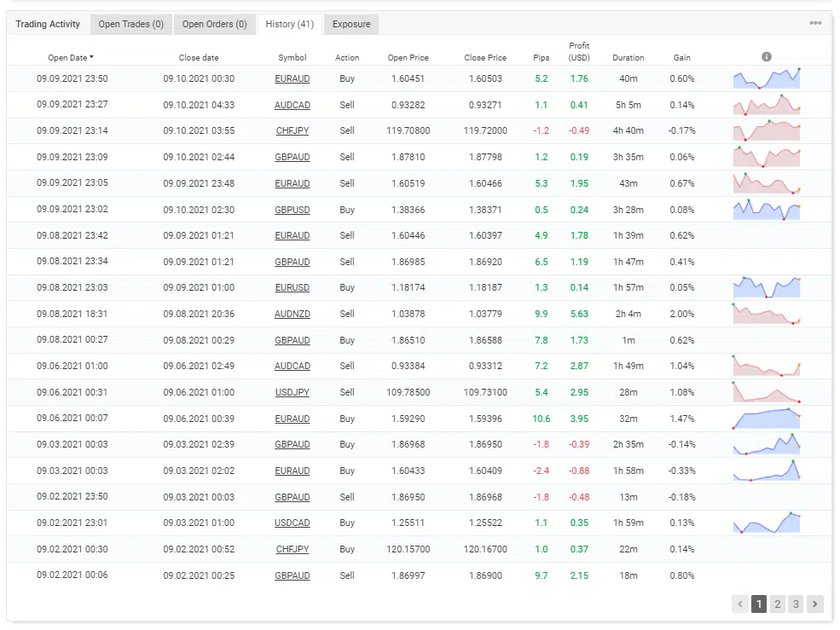
Task: Select duration 1m of GBPAUD trade
Action: pos(629,340)
